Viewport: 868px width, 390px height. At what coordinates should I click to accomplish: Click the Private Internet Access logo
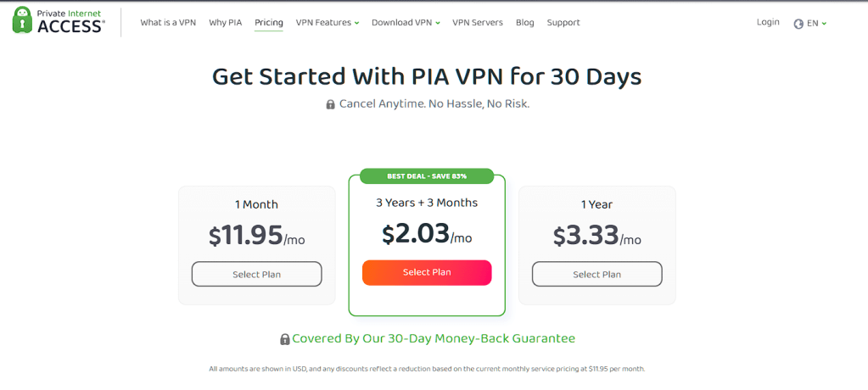(59, 21)
